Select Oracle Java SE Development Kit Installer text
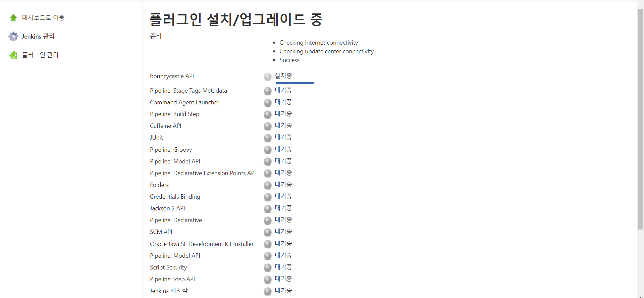 click(x=202, y=244)
